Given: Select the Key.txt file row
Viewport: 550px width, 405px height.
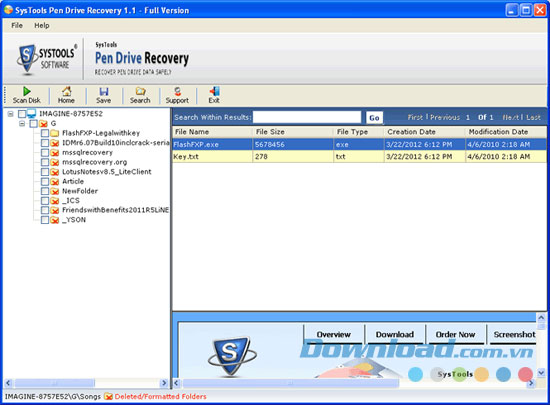Looking at the screenshot, I should pos(360,156).
